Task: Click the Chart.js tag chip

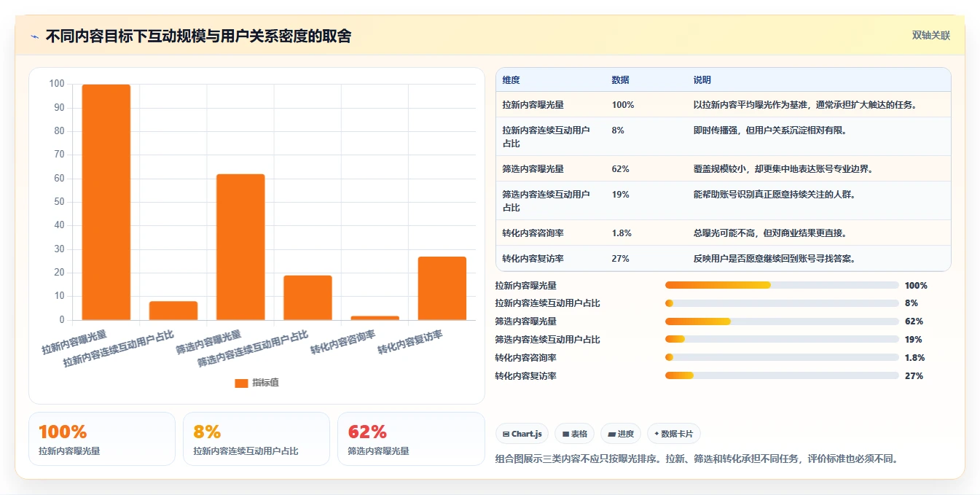Action: pos(522,434)
